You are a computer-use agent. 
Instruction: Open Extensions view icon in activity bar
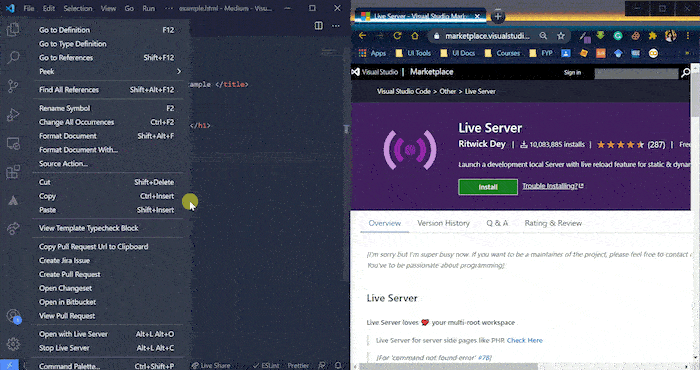pyautogui.click(x=13, y=172)
